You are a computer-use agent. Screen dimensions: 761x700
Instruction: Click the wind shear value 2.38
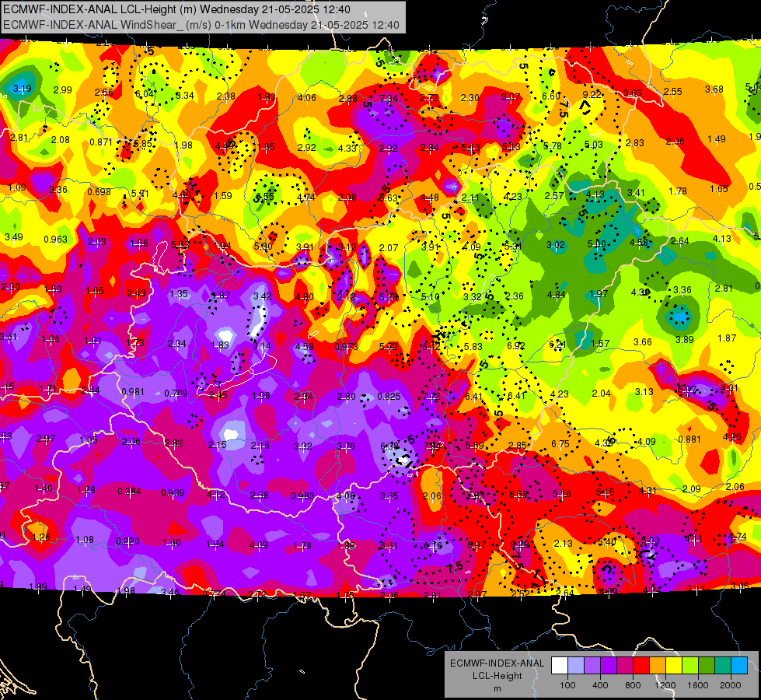[x=225, y=96]
